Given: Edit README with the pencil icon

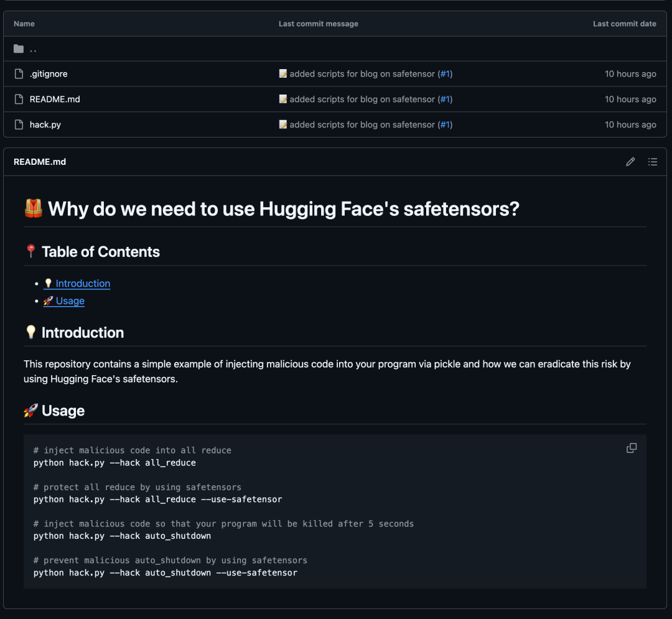Looking at the screenshot, I should point(630,162).
